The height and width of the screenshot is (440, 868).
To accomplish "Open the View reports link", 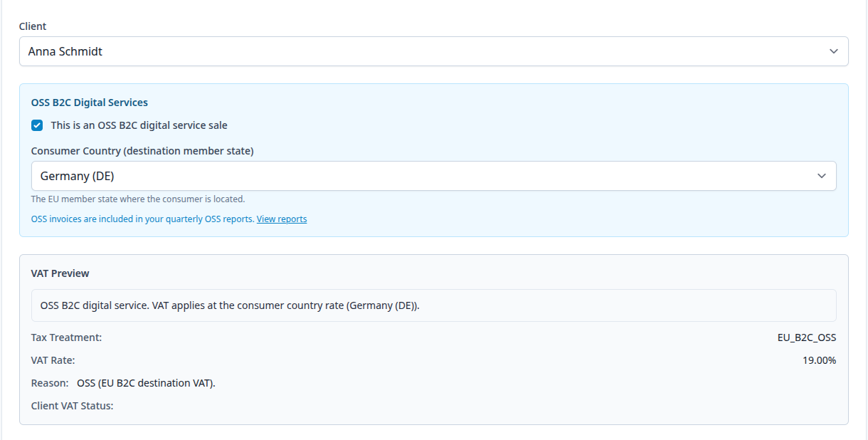I will click(x=282, y=219).
